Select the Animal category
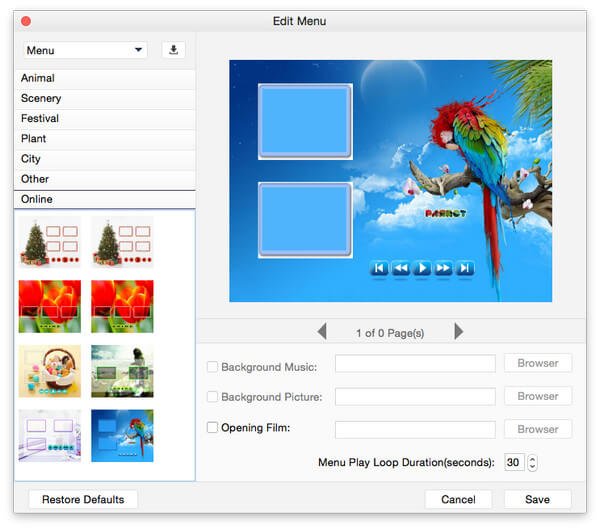This screenshot has width=600, height=530. tap(104, 78)
